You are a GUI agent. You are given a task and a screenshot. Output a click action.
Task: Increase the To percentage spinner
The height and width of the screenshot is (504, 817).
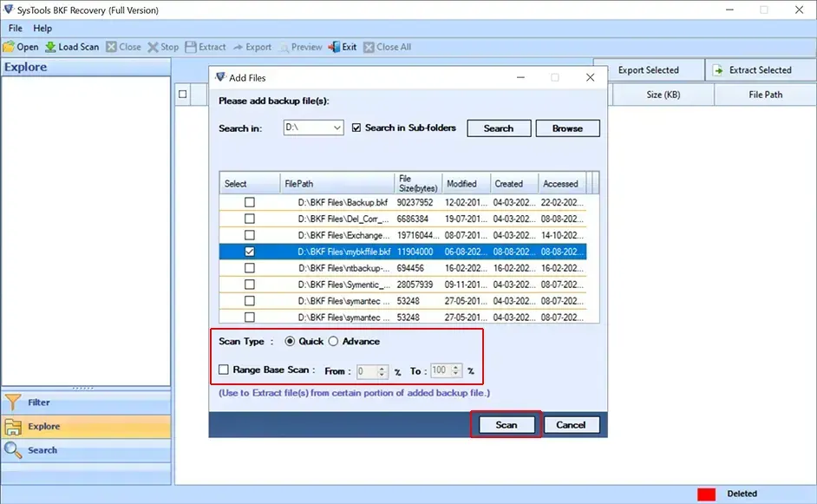pos(456,367)
